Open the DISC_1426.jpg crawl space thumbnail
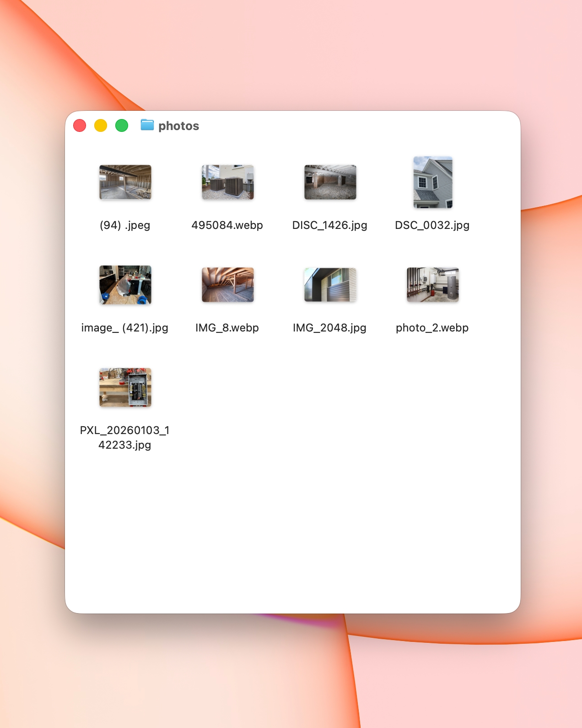The height and width of the screenshot is (728, 582). pos(330,182)
